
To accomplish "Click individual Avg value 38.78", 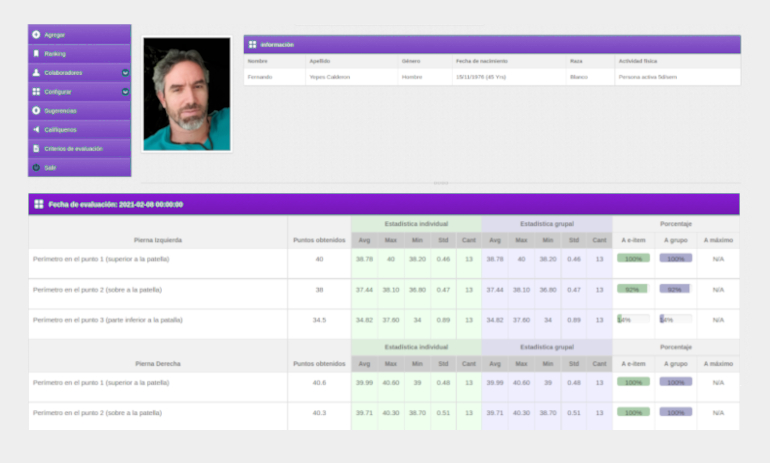I will click(x=364, y=259).
